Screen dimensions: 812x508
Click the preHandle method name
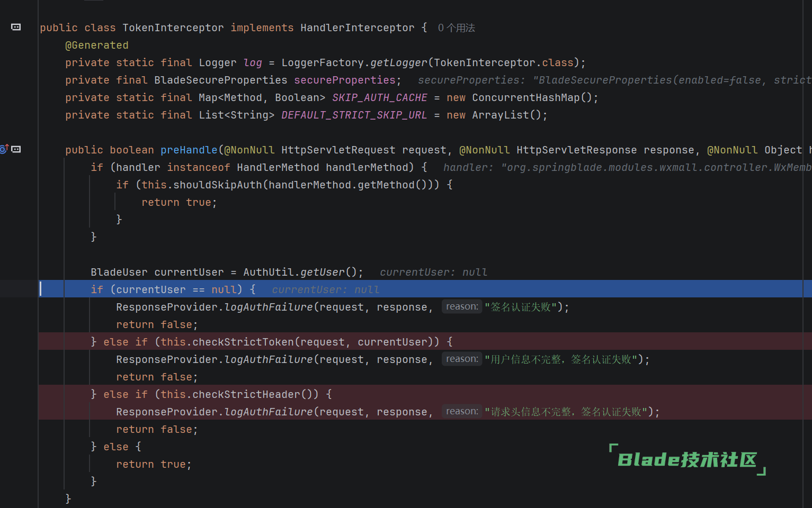[189, 150]
